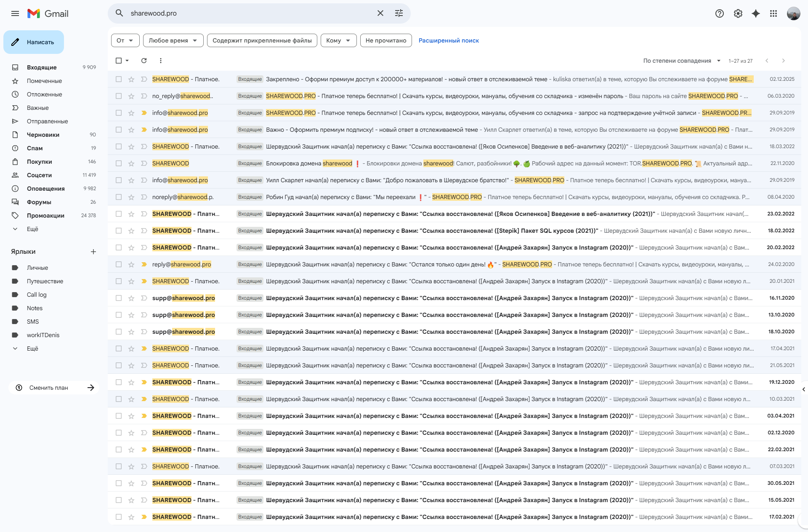
Task: Open support help question mark icon
Action: [x=720, y=13]
